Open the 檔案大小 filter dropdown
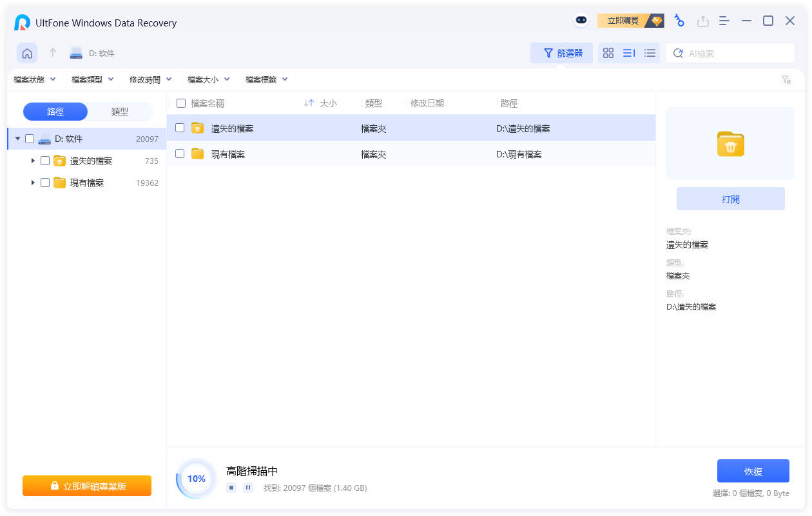 209,79
